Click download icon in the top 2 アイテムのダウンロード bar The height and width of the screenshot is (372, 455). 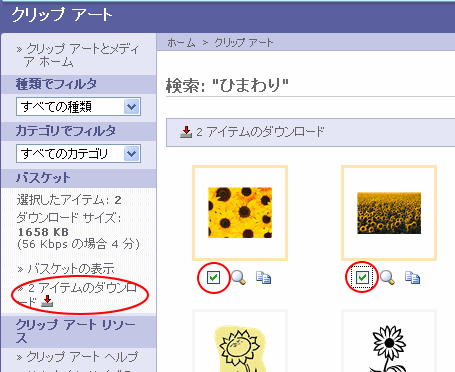186,132
